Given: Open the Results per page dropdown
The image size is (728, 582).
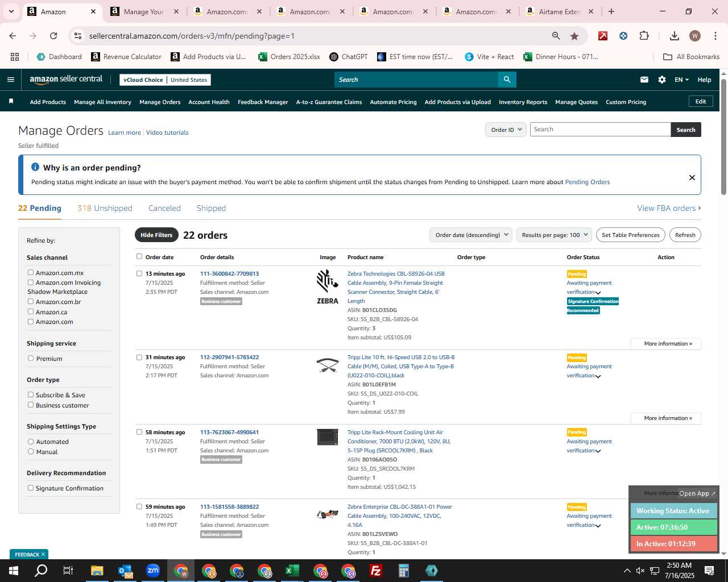Looking at the screenshot, I should (555, 235).
